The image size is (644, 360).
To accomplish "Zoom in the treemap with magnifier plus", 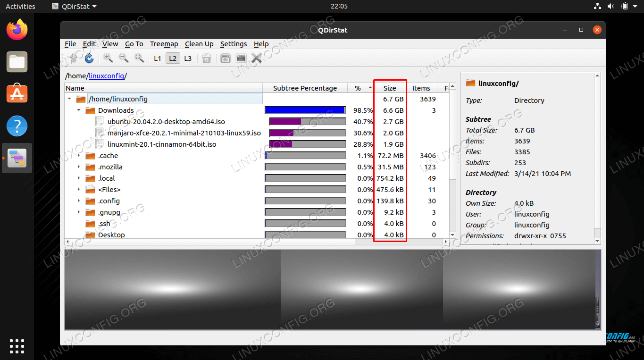I will click(108, 58).
